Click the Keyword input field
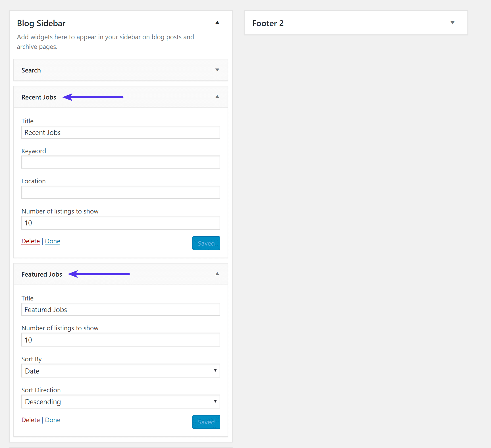Image resolution: width=491 pixels, height=448 pixels. click(120, 162)
